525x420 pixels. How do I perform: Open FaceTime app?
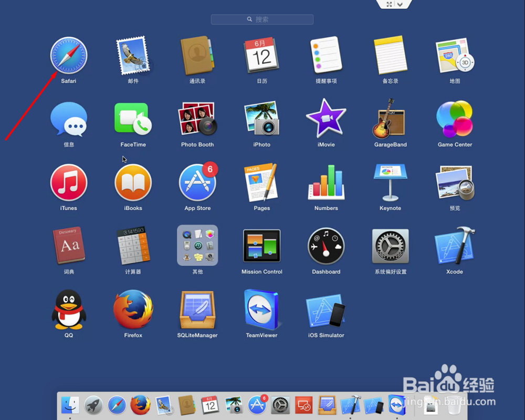click(133, 119)
